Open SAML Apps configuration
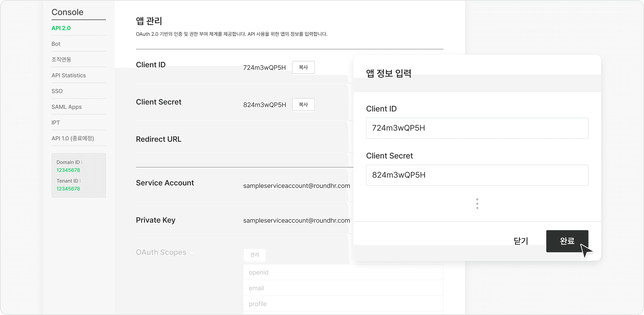644x315 pixels. click(x=67, y=107)
